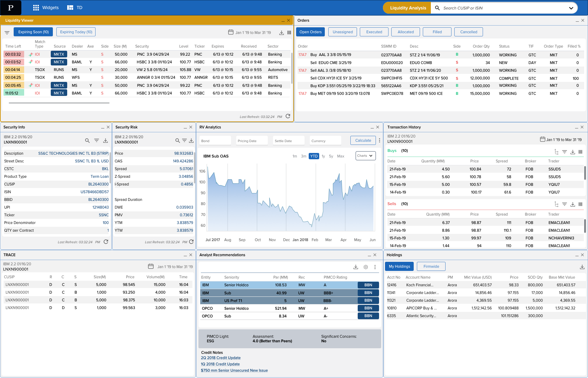Image resolution: width=588 pixels, height=378 pixels.
Task: Click the Liquidity Analysis button
Action: [x=408, y=8]
